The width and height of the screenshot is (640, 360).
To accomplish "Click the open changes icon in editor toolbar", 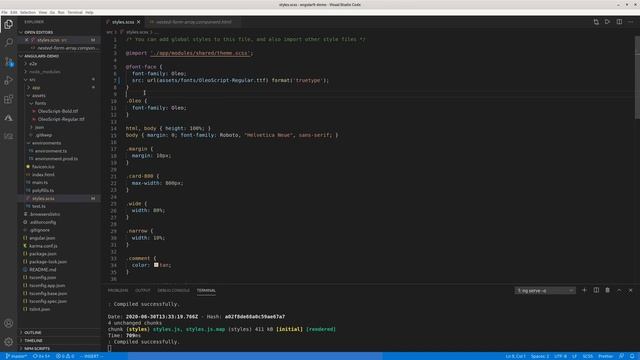I will (x=596, y=22).
